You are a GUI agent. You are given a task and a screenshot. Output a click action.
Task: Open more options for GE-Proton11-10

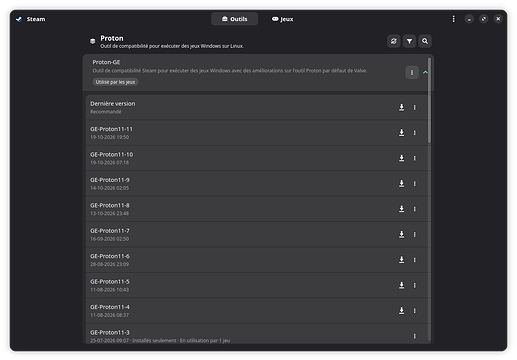(415, 158)
